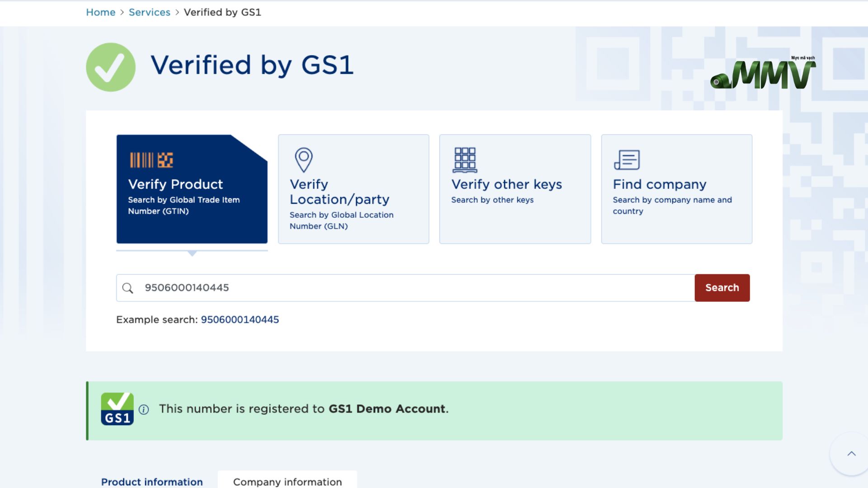Switch to the Product information tab

(x=152, y=482)
